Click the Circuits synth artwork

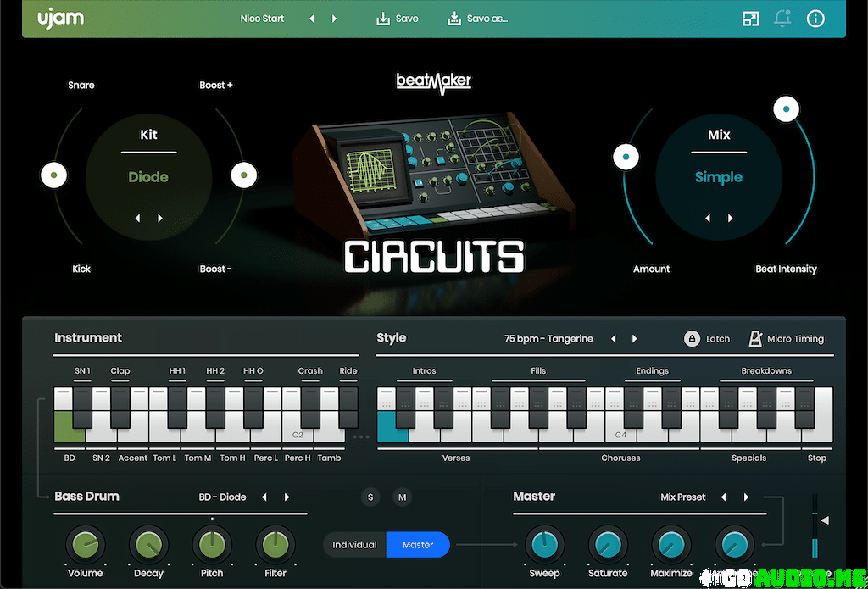pos(433,175)
